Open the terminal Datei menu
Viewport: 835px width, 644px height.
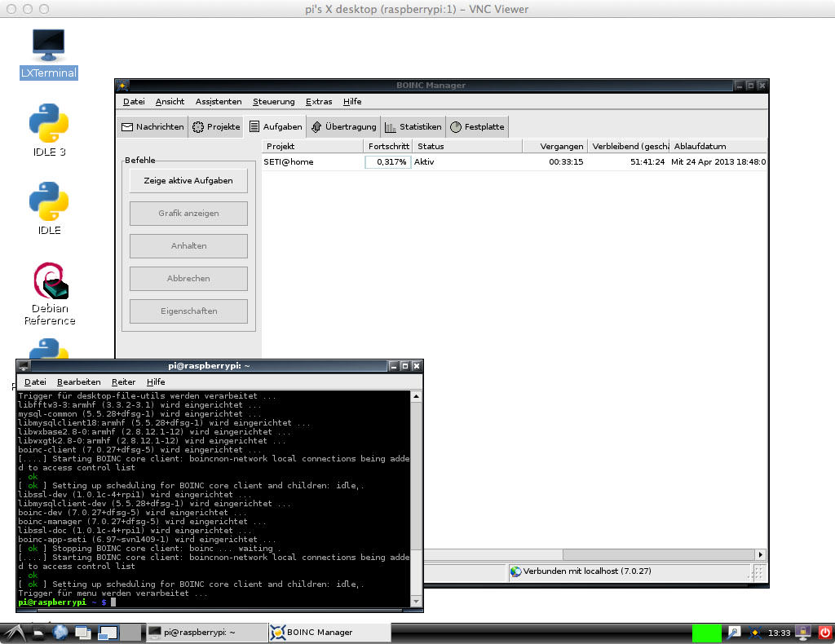tap(35, 382)
